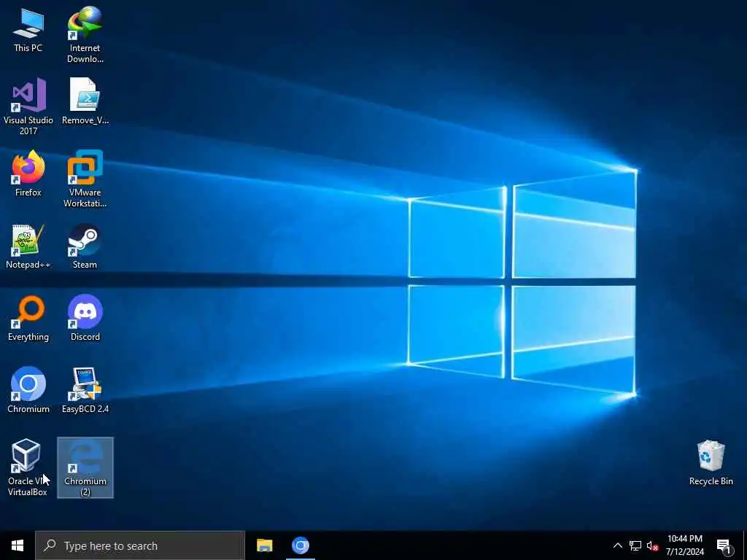The width and height of the screenshot is (747, 560).
Task: Select the Remove_V... PowerShell script file
Action: click(85, 101)
